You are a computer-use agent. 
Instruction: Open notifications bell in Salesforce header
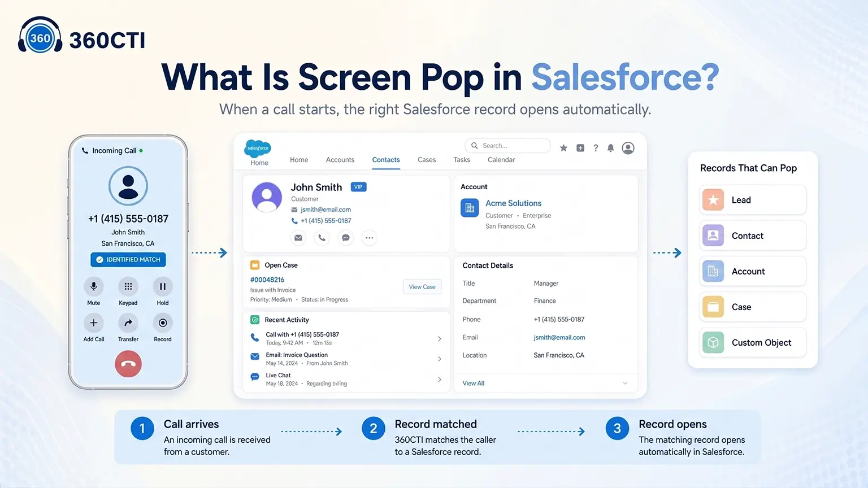click(610, 148)
